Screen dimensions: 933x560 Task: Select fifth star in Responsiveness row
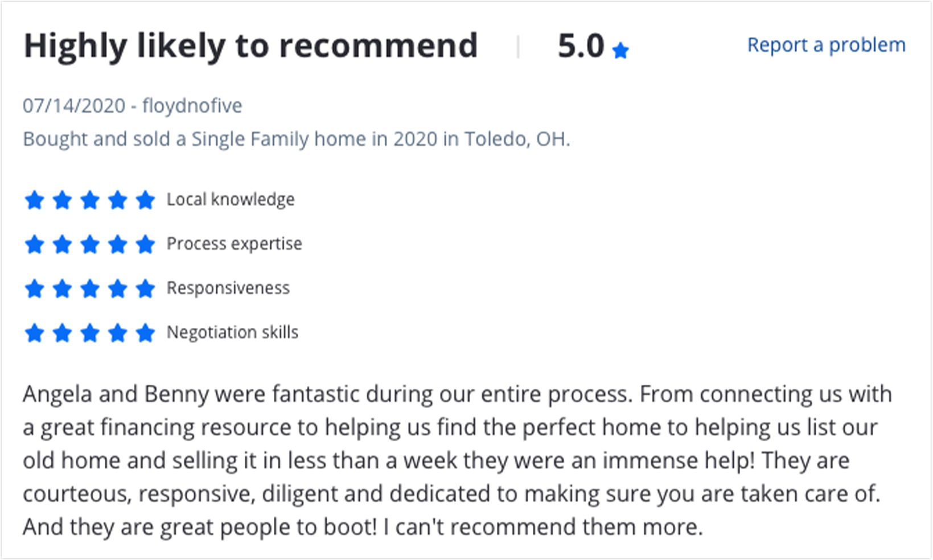pyautogui.click(x=145, y=289)
